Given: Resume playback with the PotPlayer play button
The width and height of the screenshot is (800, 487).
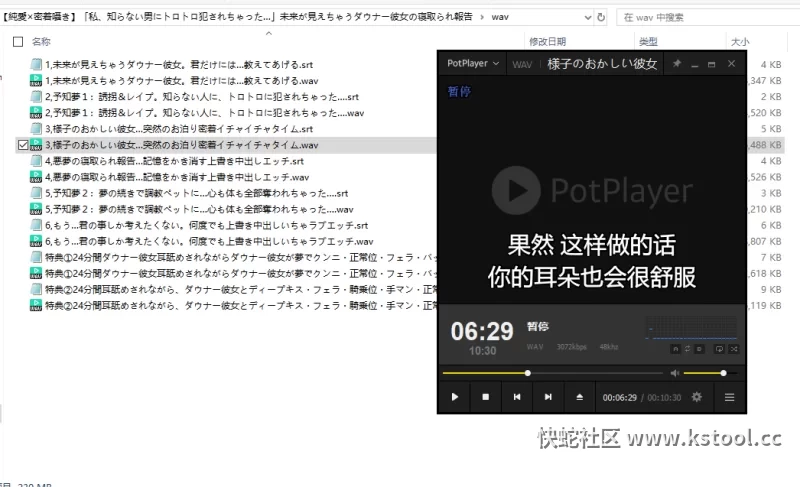Looking at the screenshot, I should 455,397.
